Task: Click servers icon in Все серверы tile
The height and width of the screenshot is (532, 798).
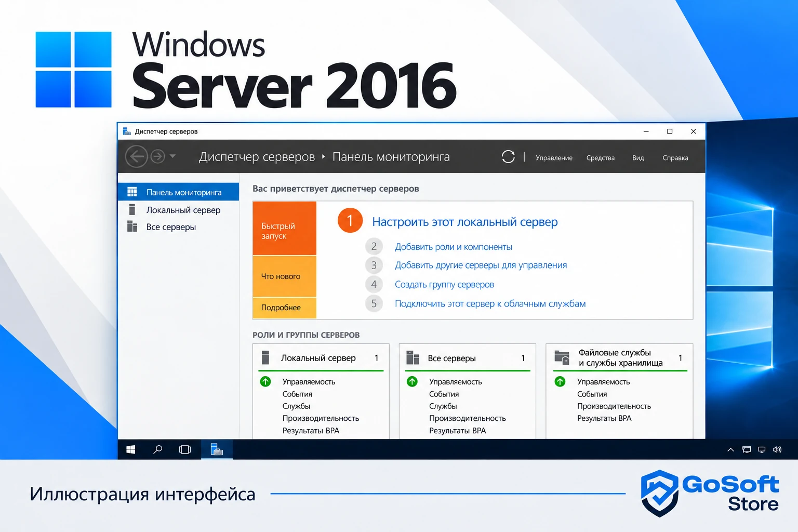Action: point(413,357)
